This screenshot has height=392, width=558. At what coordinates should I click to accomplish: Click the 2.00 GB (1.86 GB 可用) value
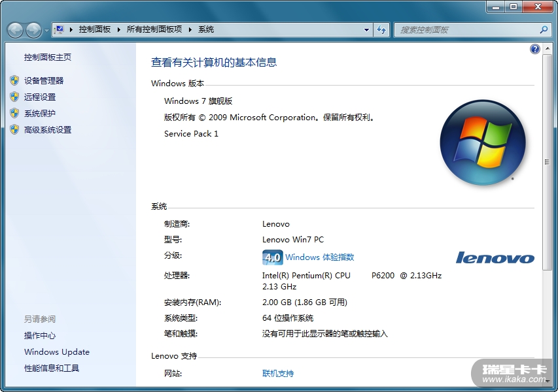pos(305,302)
